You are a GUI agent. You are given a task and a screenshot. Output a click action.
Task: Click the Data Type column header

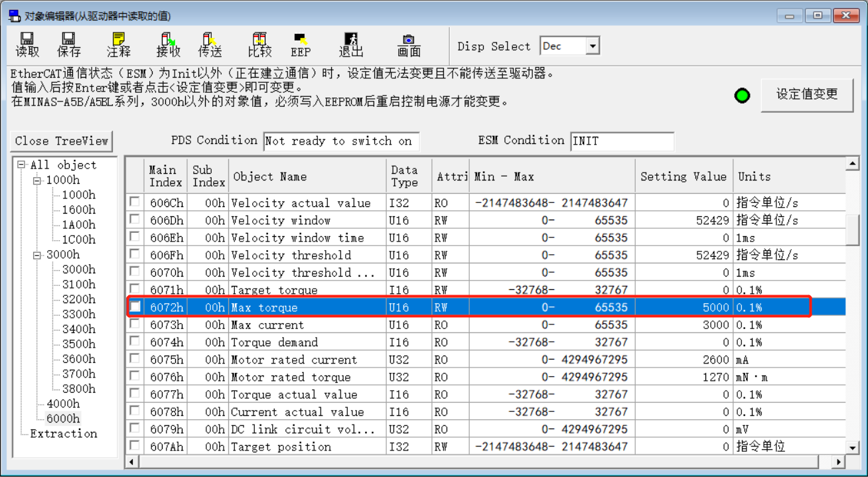click(409, 176)
